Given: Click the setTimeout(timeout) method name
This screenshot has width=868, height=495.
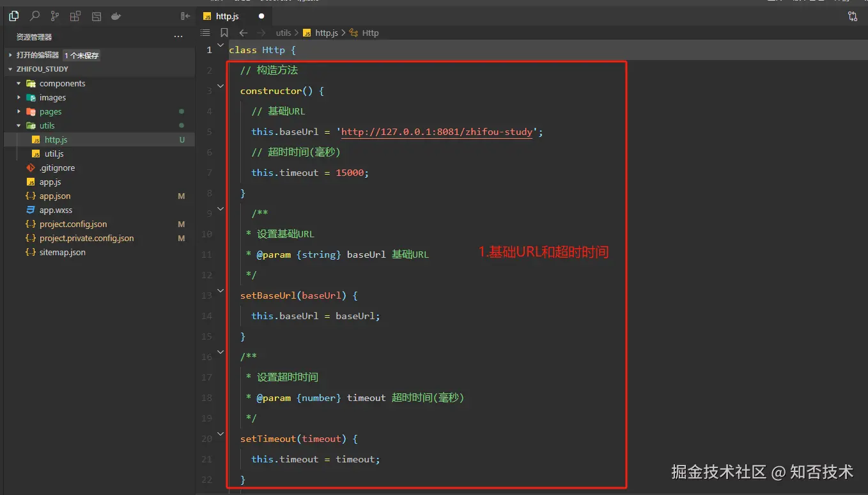Looking at the screenshot, I should [x=293, y=439].
